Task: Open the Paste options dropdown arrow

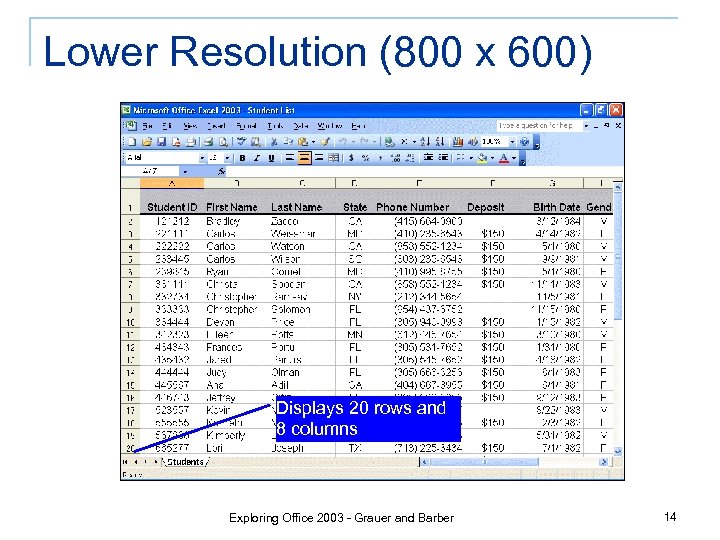Action: pos(313,142)
